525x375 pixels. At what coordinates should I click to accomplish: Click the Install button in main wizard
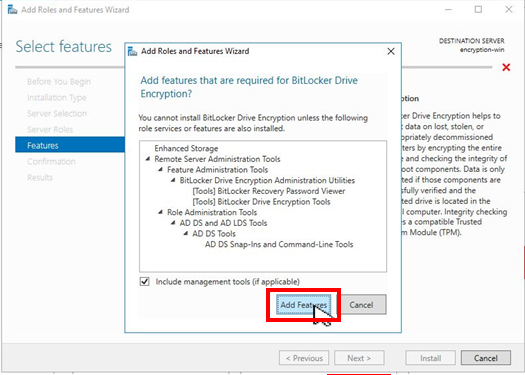point(430,358)
